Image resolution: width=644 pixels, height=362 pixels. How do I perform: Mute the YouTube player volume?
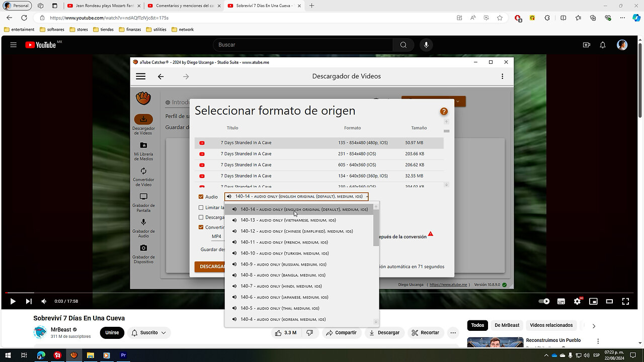click(x=44, y=301)
